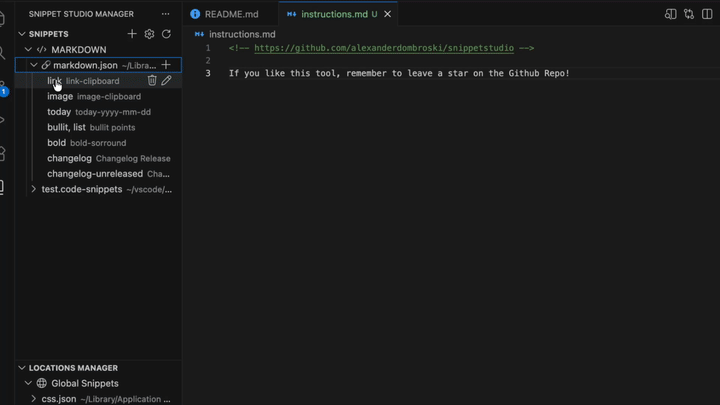Collapse the Locations Manager section

(x=22, y=368)
